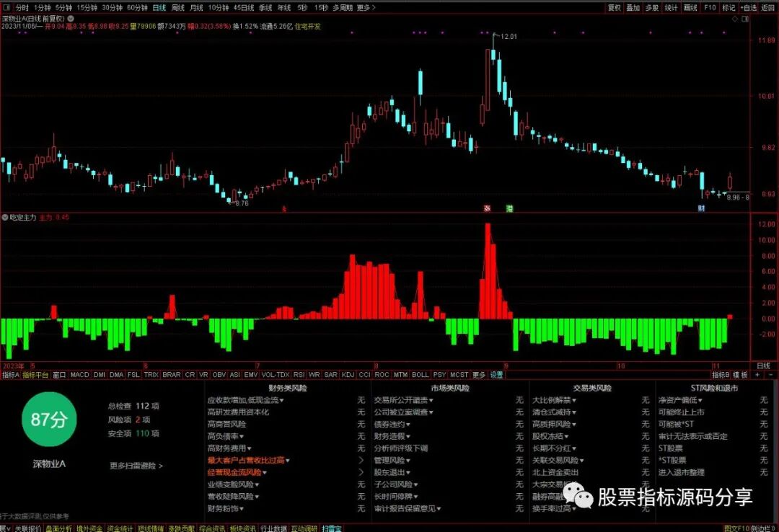Select the KDJ indicator tab
779x532 pixels.
click(x=348, y=375)
